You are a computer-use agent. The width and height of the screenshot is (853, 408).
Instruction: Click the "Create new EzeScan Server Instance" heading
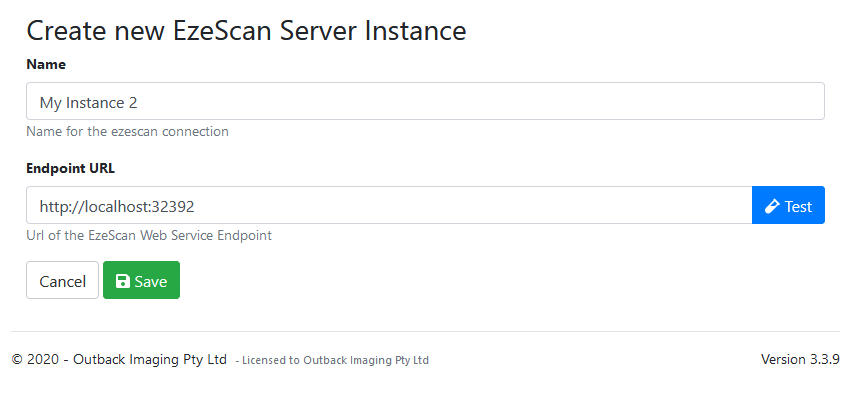pyautogui.click(x=246, y=30)
